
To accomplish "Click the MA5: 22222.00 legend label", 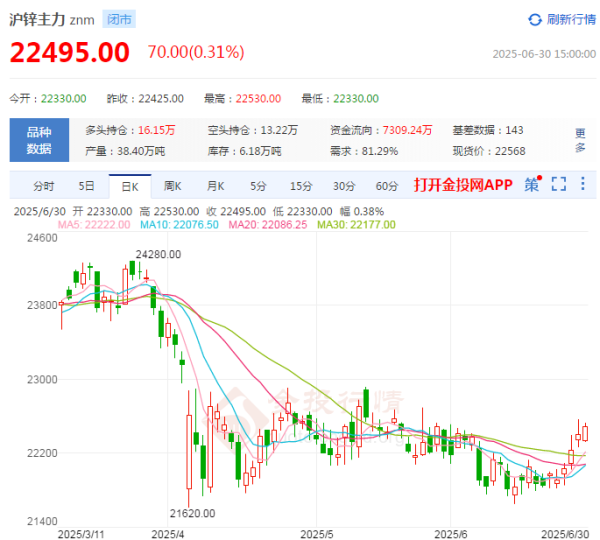I will tap(94, 225).
